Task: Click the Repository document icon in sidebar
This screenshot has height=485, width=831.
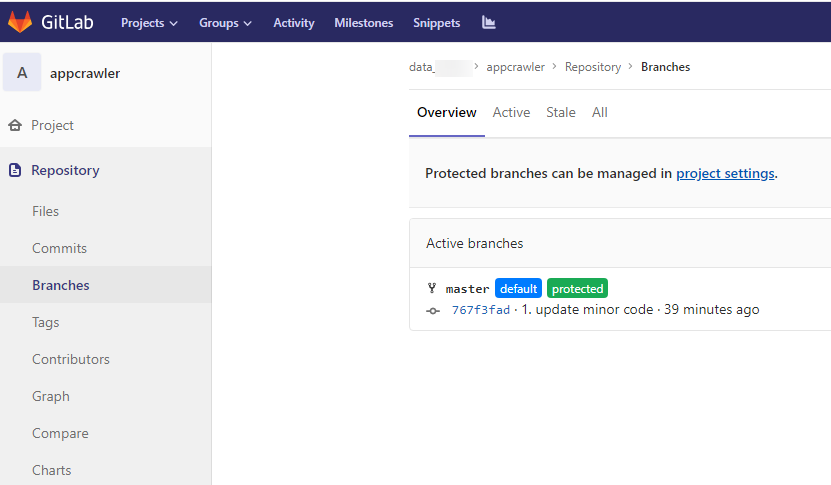Action: [15, 170]
